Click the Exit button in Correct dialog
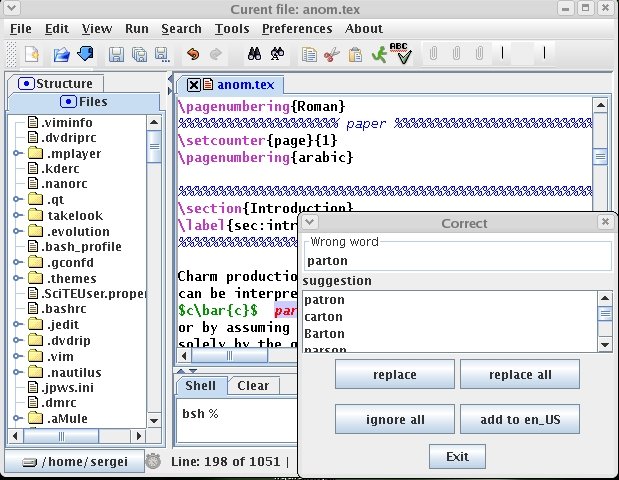This screenshot has width=619, height=480. [457, 457]
